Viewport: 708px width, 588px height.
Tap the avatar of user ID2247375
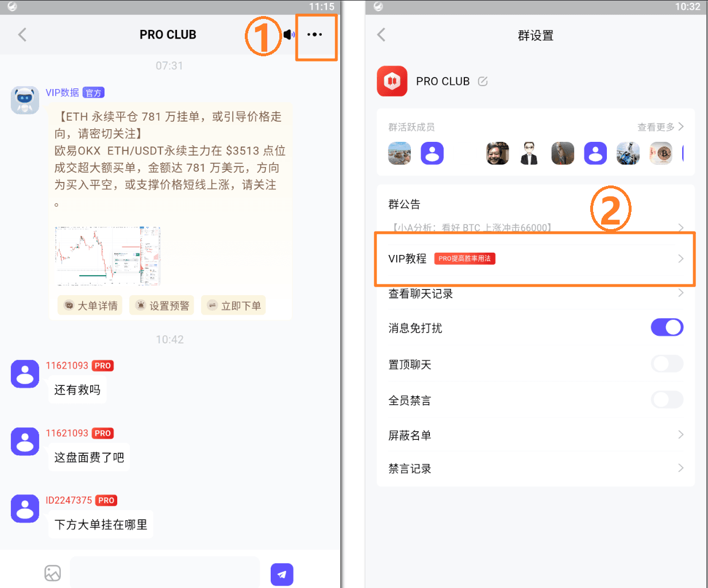coord(25,509)
